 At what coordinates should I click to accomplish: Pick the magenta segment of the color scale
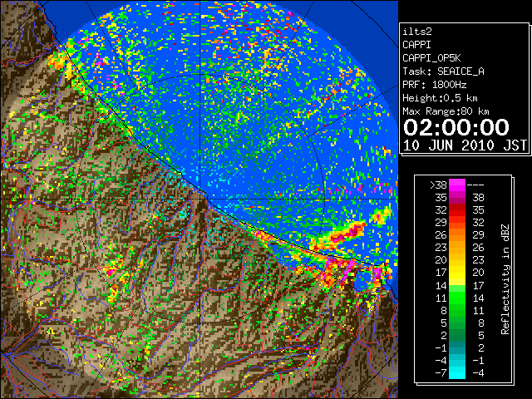click(x=457, y=185)
